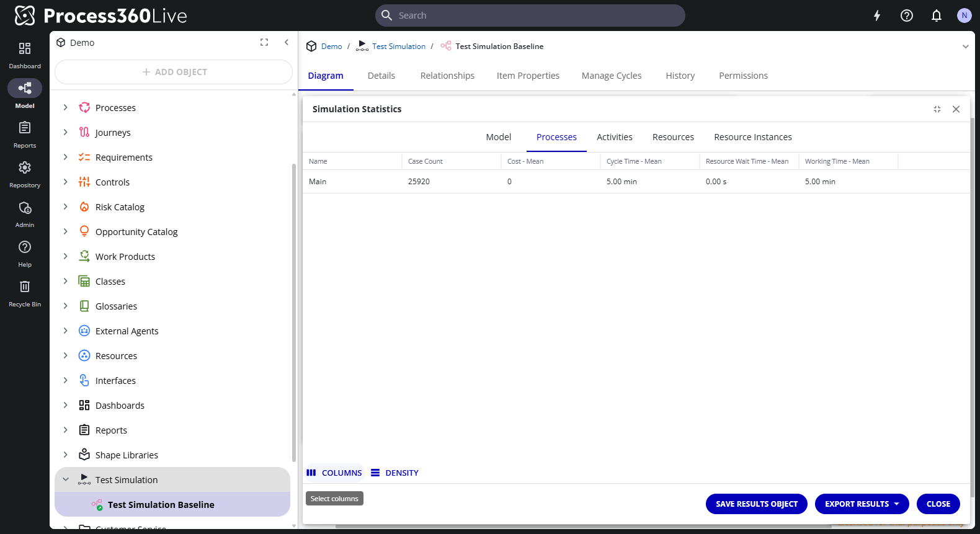The image size is (980, 534).
Task: Open the notifications bell icon
Action: coord(937,16)
